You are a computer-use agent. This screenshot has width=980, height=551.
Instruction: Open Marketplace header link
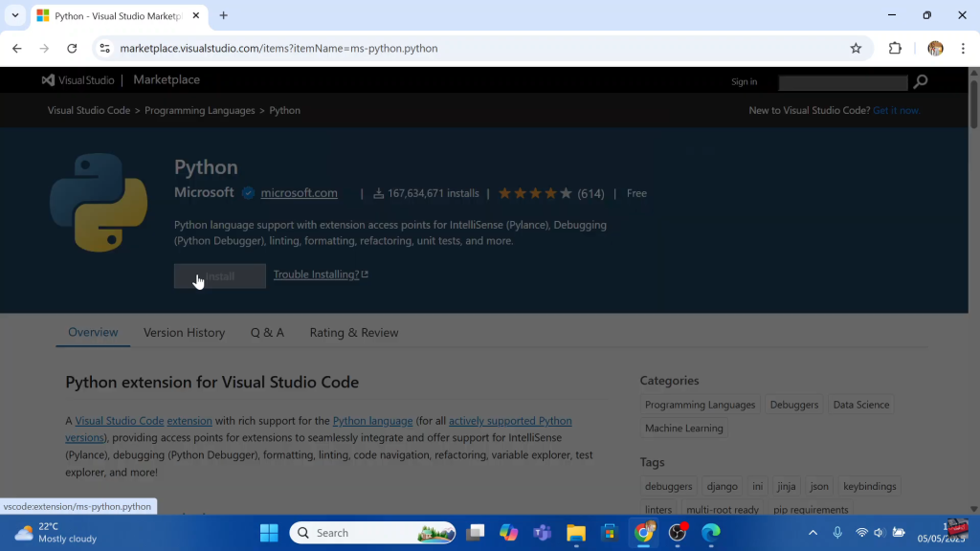click(x=167, y=80)
